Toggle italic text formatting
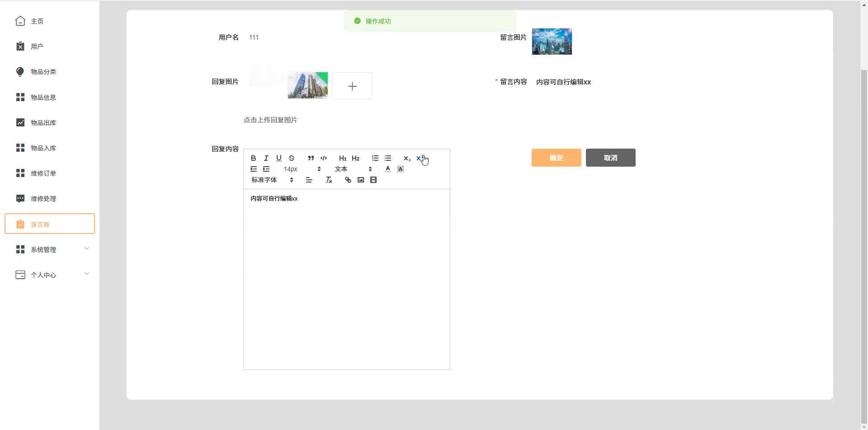 [266, 158]
